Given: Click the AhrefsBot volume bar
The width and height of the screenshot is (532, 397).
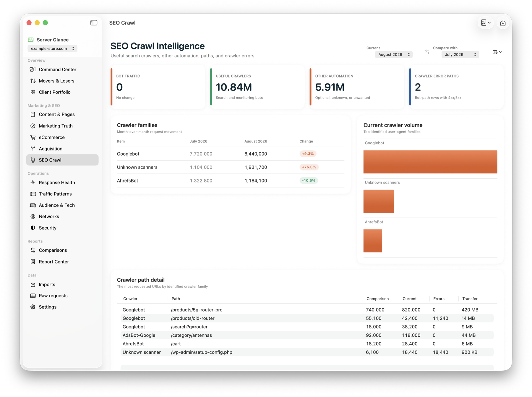Looking at the screenshot, I should point(373,241).
